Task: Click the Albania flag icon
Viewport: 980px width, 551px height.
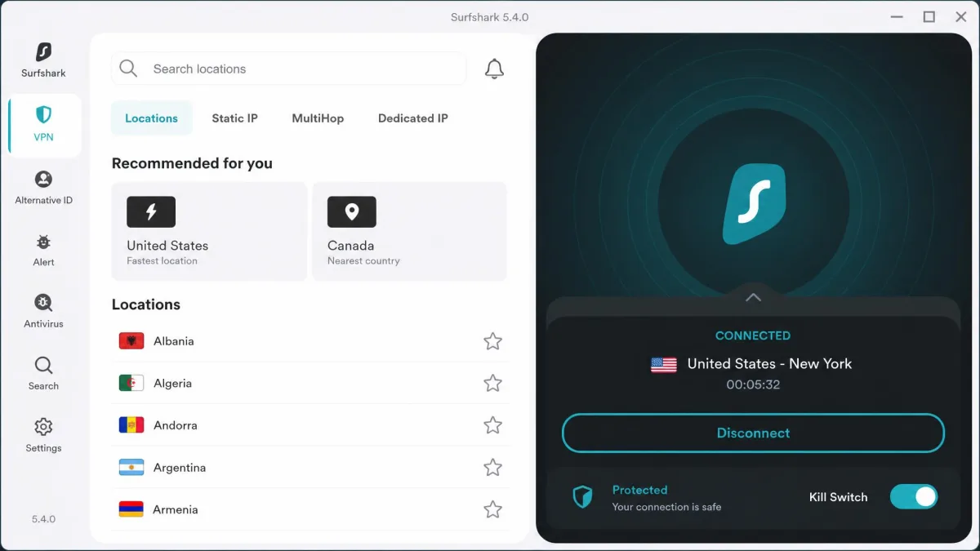Action: (131, 341)
